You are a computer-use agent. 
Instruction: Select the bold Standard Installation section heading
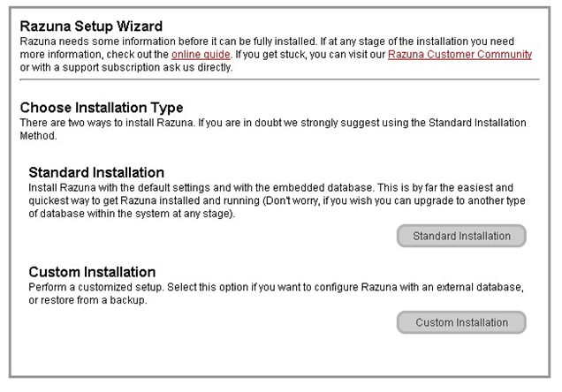[97, 172]
